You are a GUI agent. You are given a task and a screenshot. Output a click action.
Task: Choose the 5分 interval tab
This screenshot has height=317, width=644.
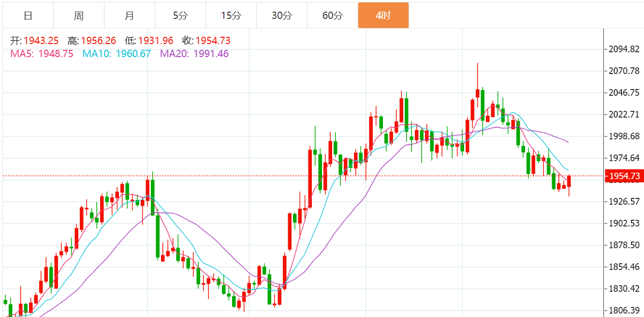180,15
